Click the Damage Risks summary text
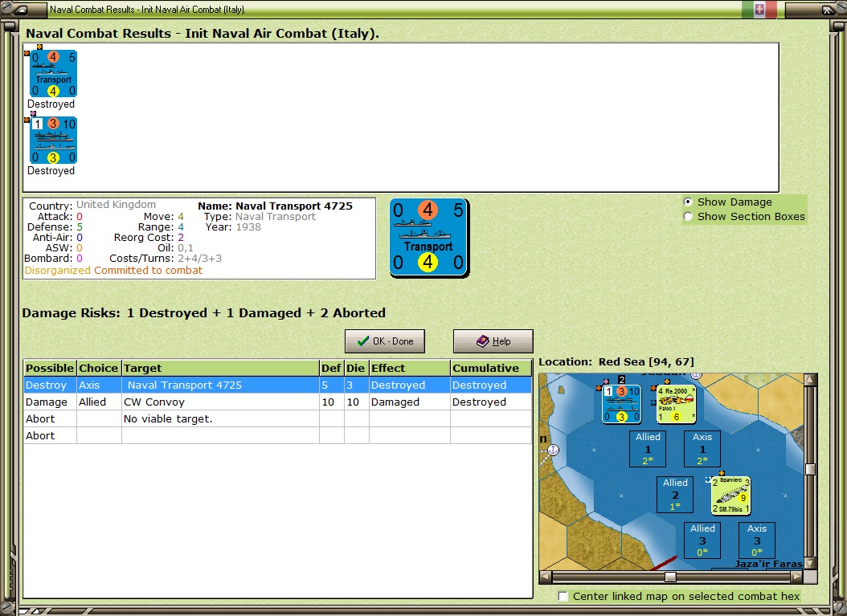This screenshot has height=616, width=847. point(203,312)
